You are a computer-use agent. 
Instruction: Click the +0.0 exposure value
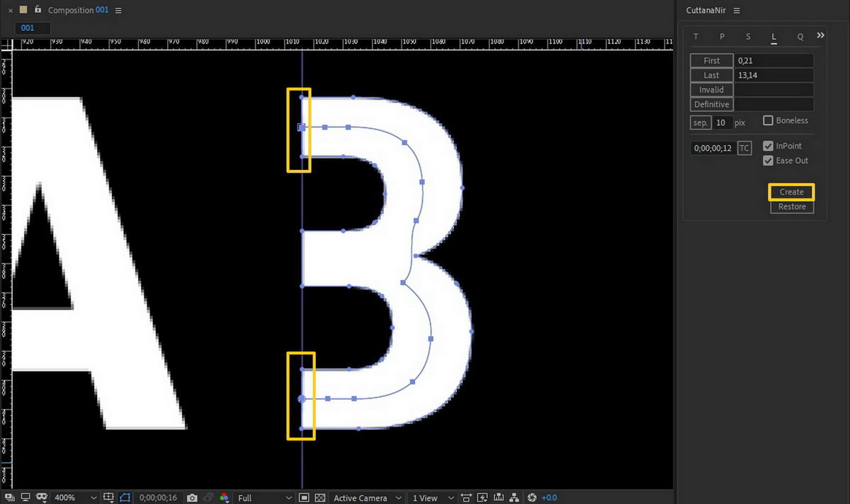(549, 498)
